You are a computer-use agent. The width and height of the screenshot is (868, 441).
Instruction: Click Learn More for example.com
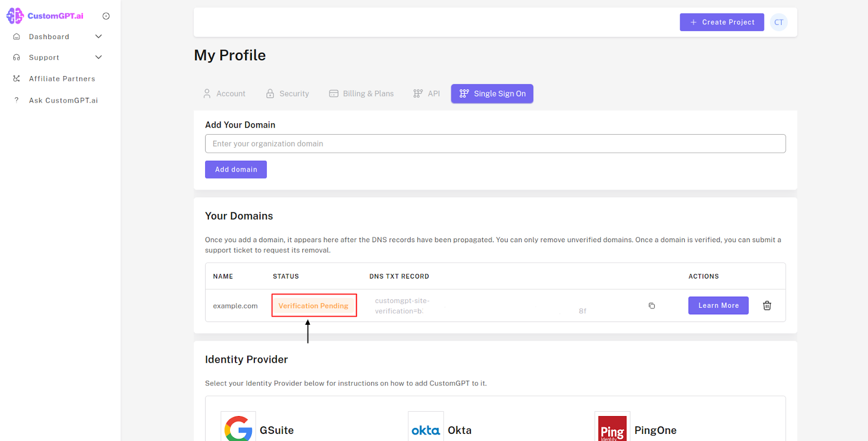(718, 305)
